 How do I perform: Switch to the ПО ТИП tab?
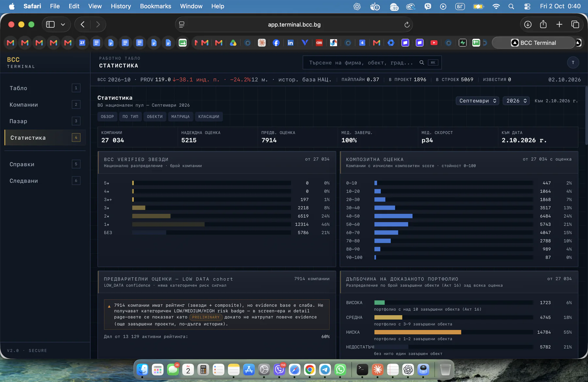[130, 117]
